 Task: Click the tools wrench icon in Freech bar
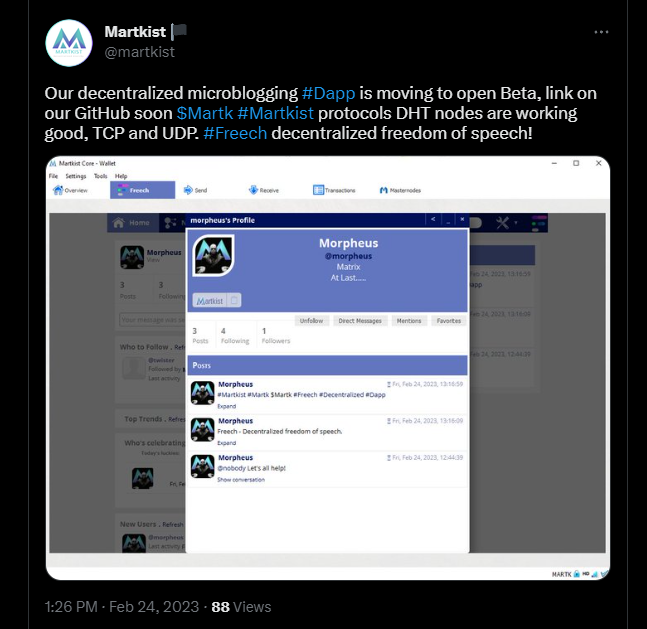[x=502, y=223]
